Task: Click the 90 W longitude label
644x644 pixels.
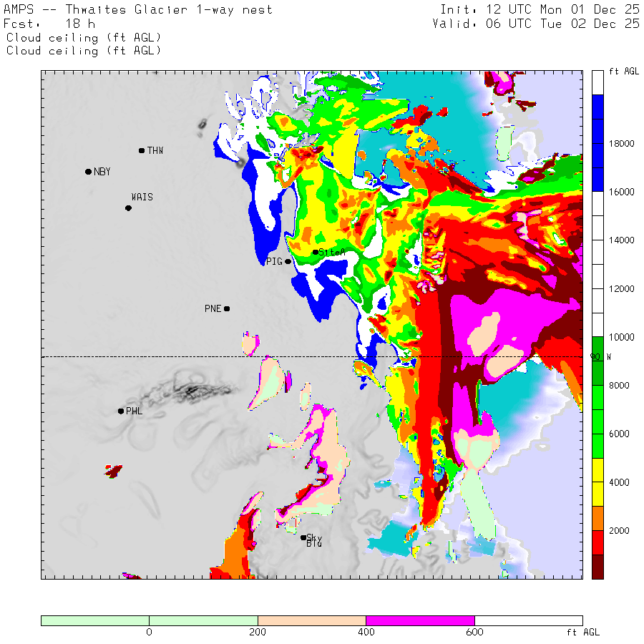Action: pos(600,357)
